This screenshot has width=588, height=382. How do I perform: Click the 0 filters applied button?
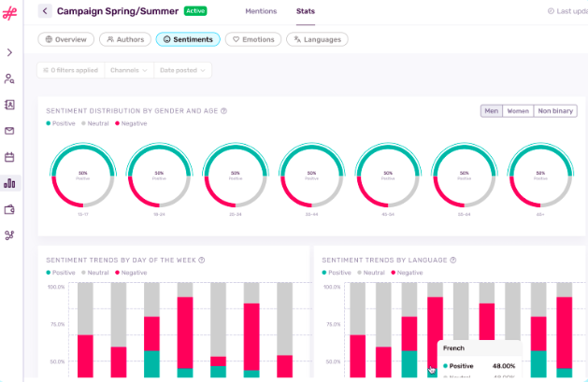point(71,70)
